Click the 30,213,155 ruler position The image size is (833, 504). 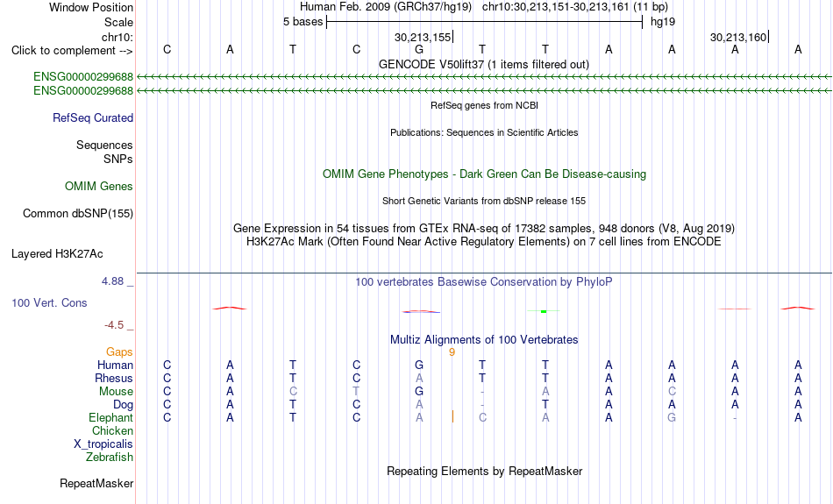tap(423, 37)
